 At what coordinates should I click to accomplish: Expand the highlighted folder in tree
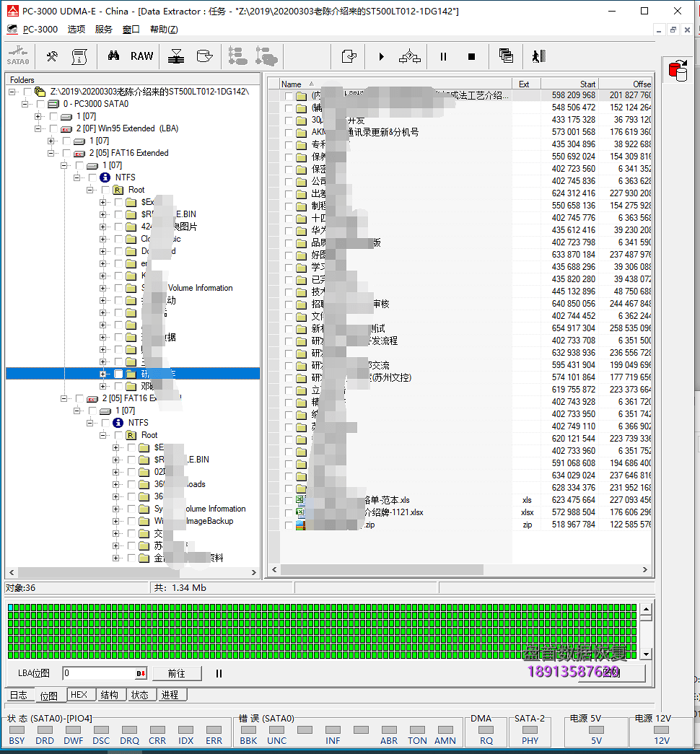pyautogui.click(x=102, y=374)
